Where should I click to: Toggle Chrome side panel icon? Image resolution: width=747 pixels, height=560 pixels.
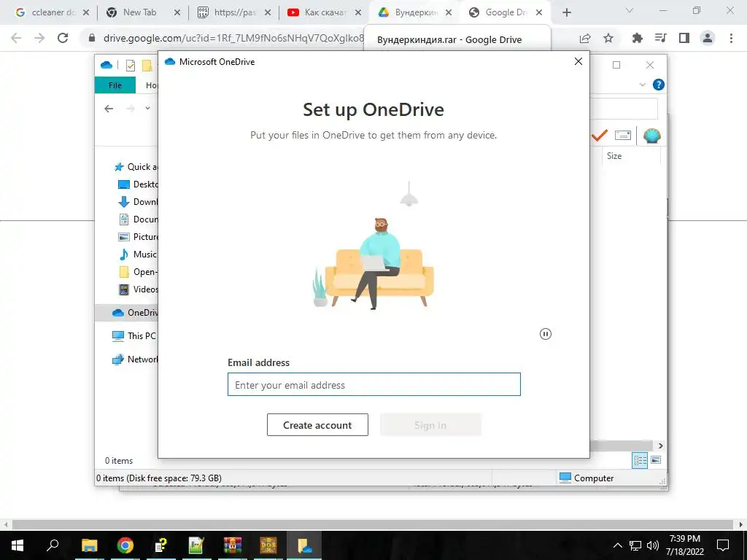(684, 38)
